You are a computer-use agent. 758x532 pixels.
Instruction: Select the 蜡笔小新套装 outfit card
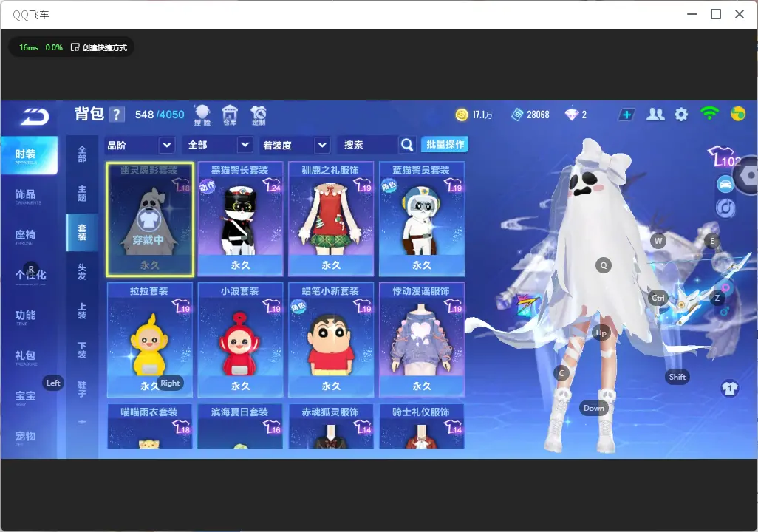tap(331, 340)
